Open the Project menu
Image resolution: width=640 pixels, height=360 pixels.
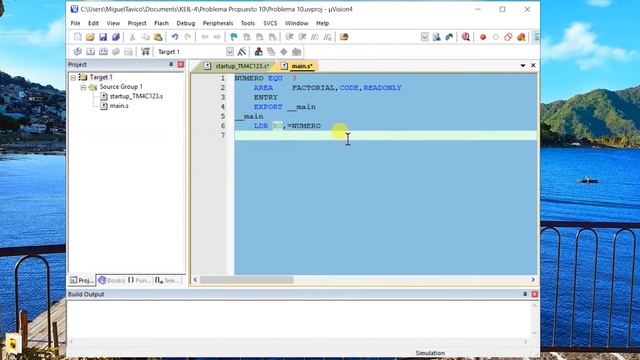137,23
